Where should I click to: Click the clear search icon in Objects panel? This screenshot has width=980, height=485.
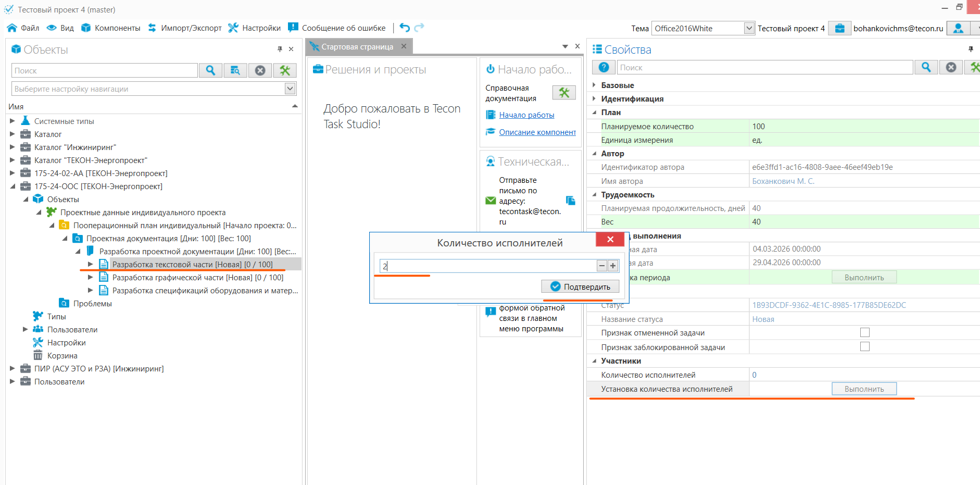click(x=260, y=70)
